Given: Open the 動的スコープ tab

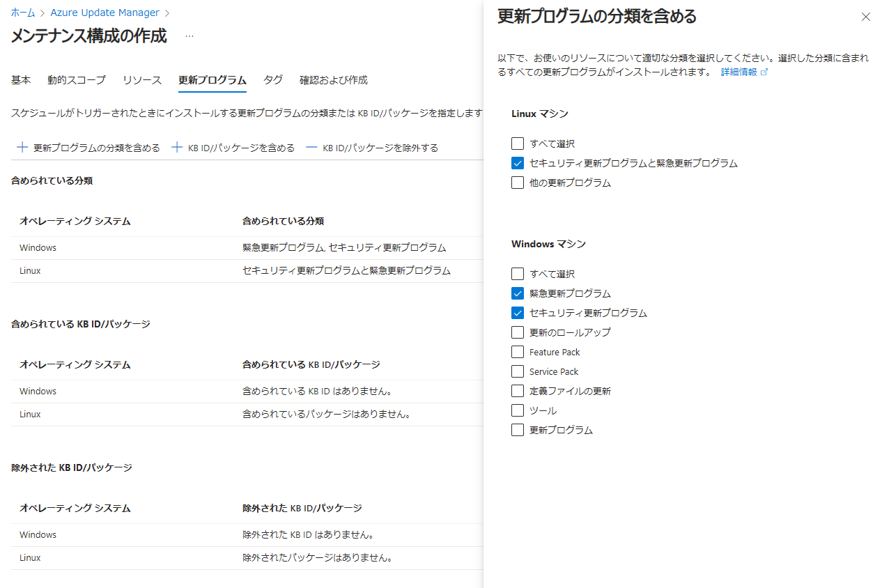Looking at the screenshot, I should click(x=77, y=80).
